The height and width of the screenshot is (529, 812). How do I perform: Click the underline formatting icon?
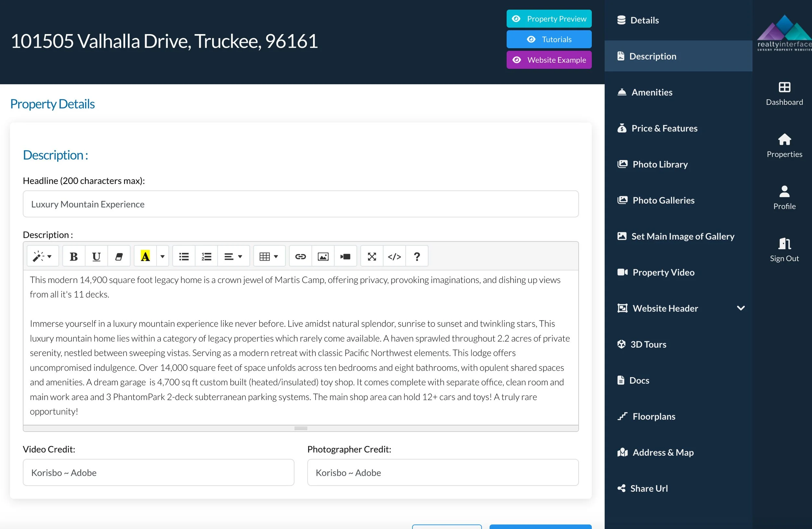pos(96,256)
